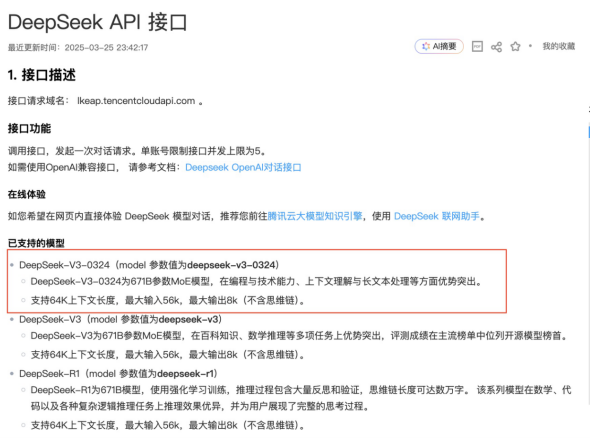The image size is (590, 439).
Task: Click the AI摘要 summary button
Action: click(439, 46)
